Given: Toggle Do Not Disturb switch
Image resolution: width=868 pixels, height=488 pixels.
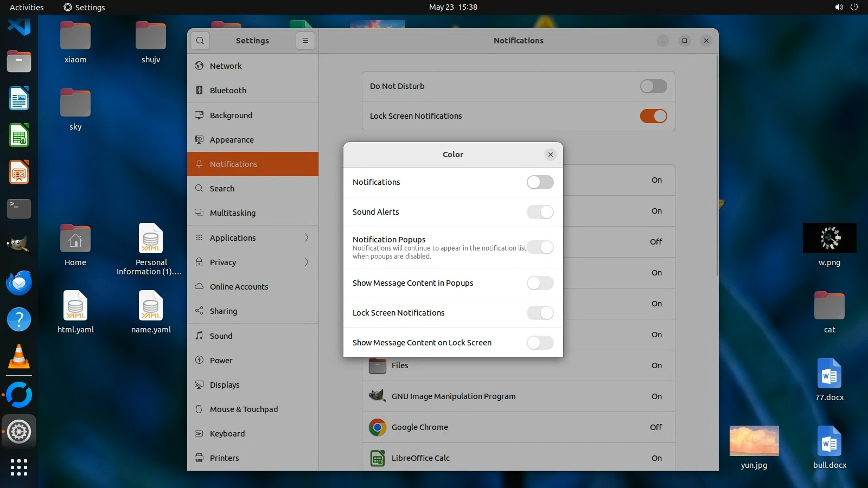Looking at the screenshot, I should click(x=653, y=86).
